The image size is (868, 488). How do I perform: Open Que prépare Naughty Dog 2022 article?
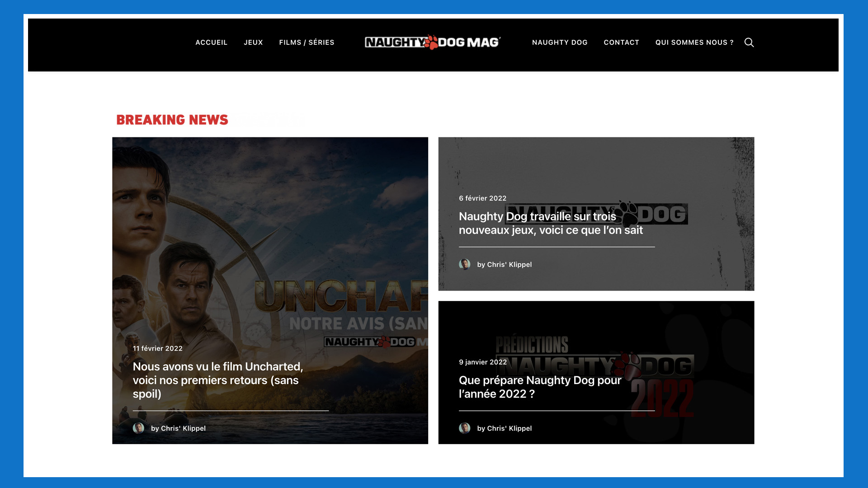(540, 387)
